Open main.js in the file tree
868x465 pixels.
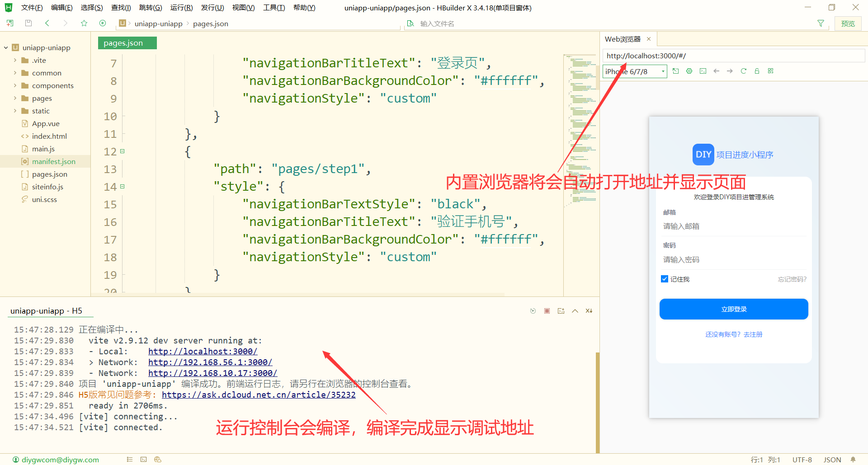click(x=43, y=149)
